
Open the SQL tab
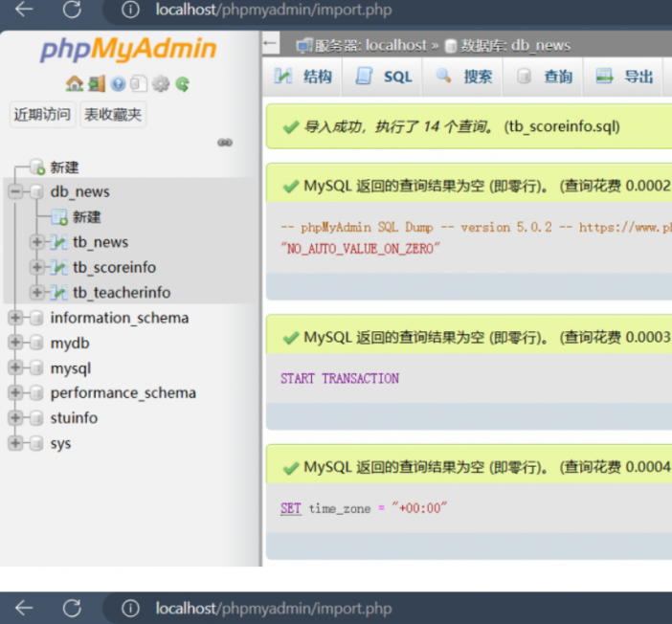click(x=383, y=77)
